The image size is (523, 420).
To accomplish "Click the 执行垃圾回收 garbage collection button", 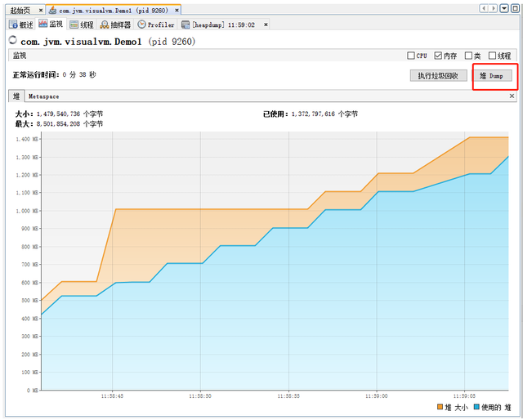I will pyautogui.click(x=438, y=75).
